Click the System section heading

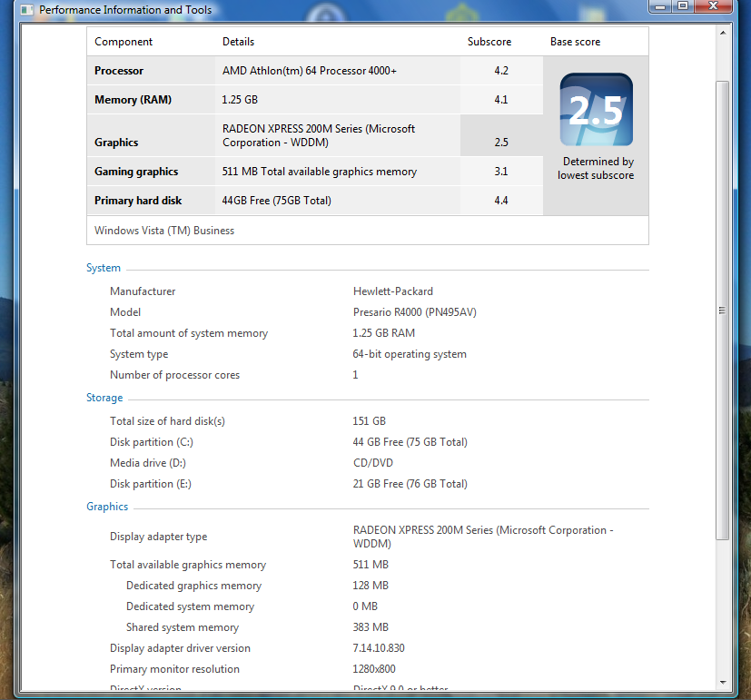pyautogui.click(x=104, y=268)
